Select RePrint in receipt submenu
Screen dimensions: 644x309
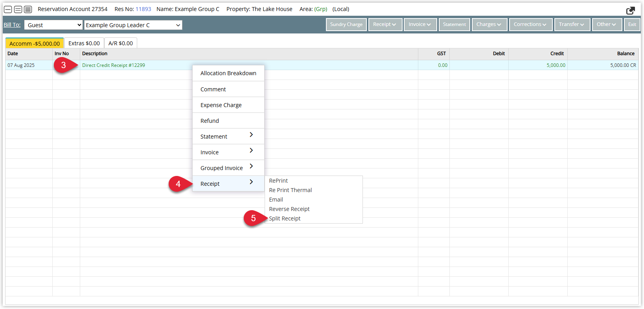313,181
